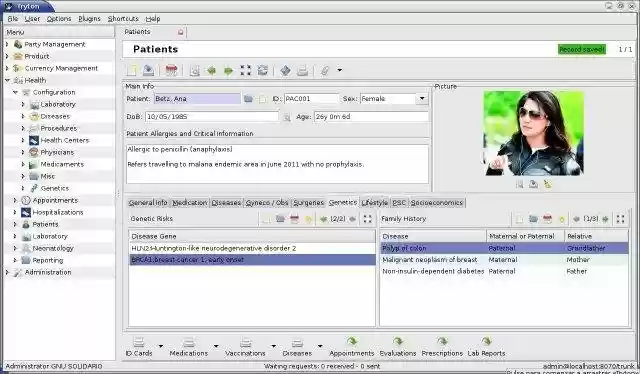The width and height of the screenshot is (640, 374).
Task: Expand the Administration tree node
Action: pyautogui.click(x=7, y=272)
